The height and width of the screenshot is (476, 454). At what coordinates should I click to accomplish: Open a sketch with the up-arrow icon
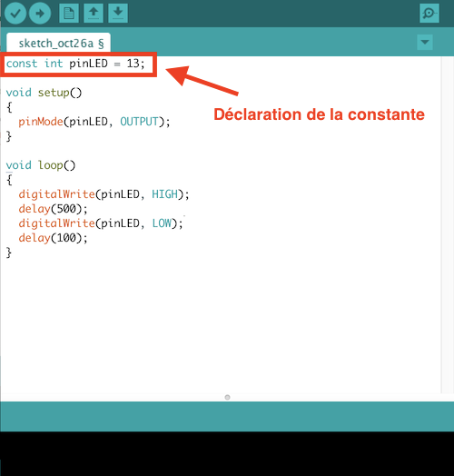point(94,13)
